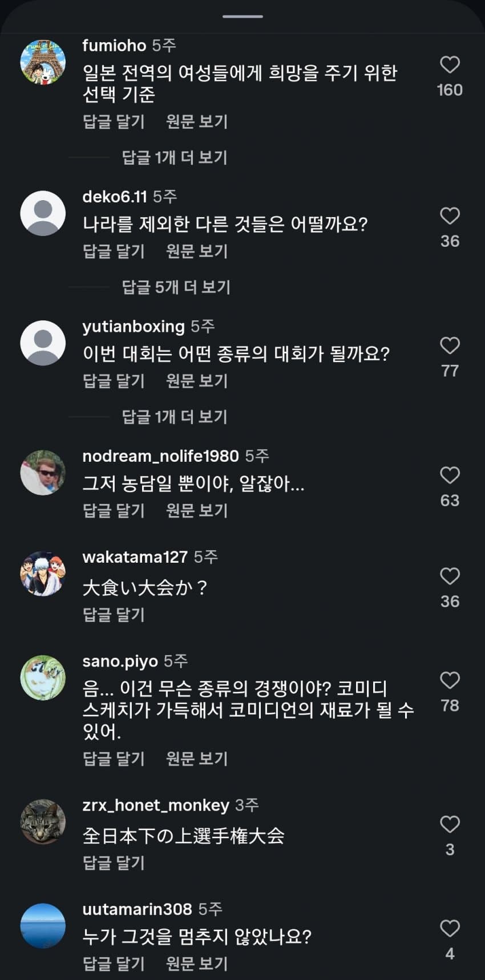Screen dimensions: 485x980
Task: Reply to fumioho's comment via 답글 달기
Action: pos(114,121)
